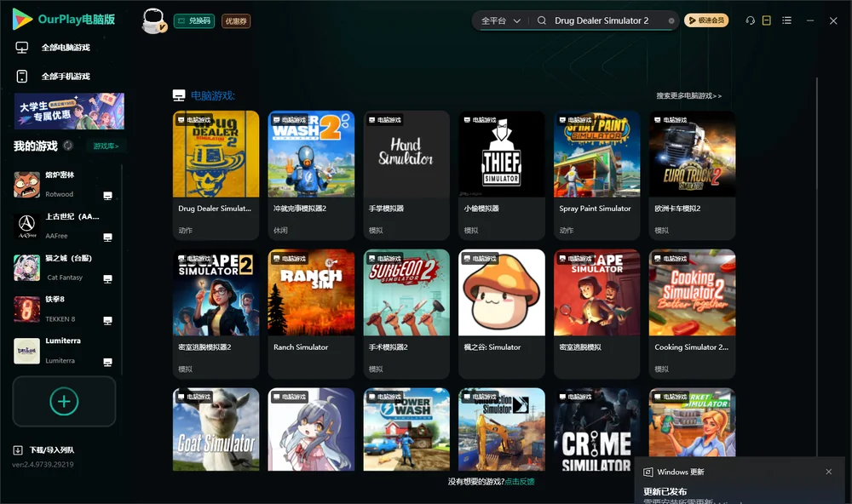Open Crime Simulator card
The height and width of the screenshot is (504, 852).
(596, 429)
